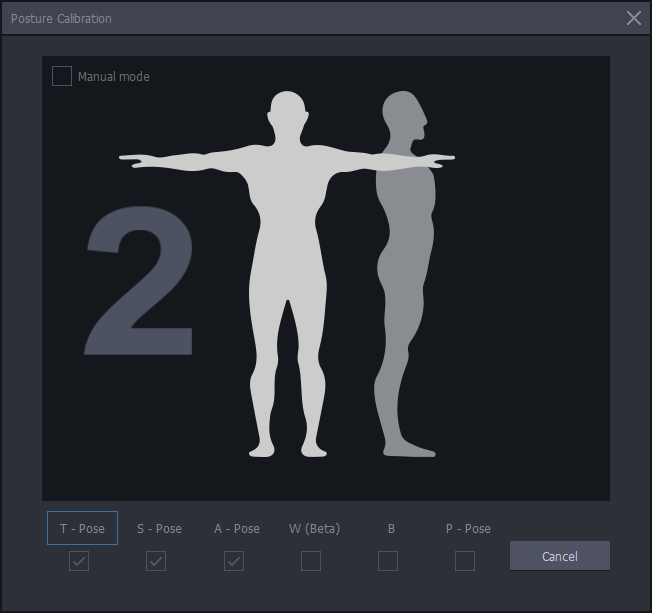Check the box under W (Beta)

[311, 561]
